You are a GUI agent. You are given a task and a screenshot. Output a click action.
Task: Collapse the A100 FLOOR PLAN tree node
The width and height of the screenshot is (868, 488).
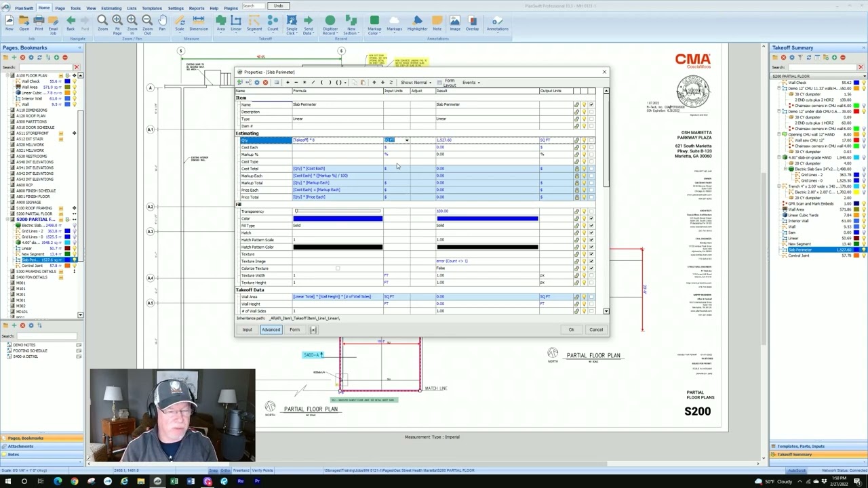click(x=7, y=75)
